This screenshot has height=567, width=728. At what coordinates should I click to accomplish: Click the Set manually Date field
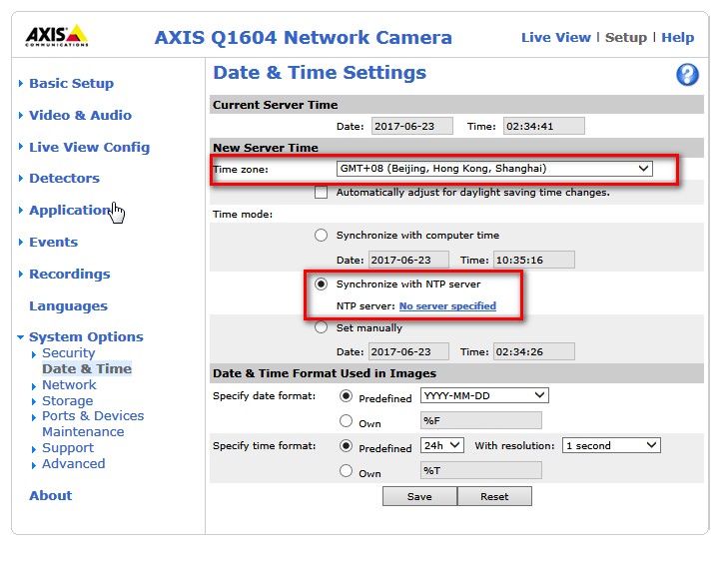coord(408,351)
